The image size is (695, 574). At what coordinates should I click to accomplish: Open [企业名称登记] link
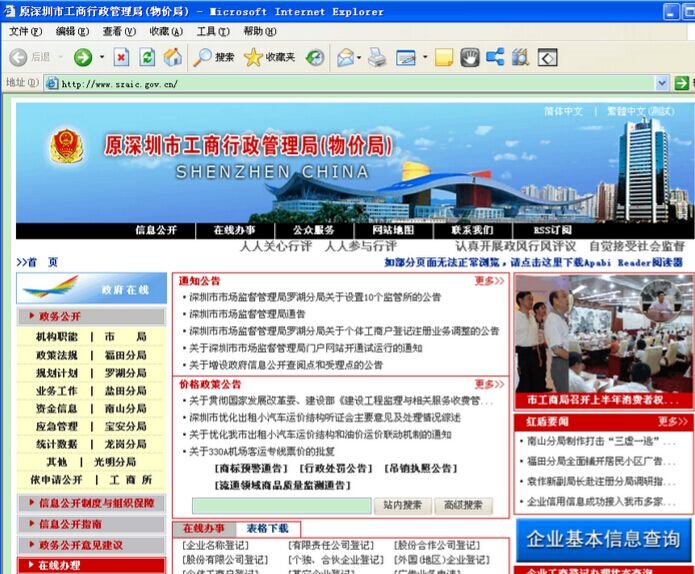tap(215, 546)
